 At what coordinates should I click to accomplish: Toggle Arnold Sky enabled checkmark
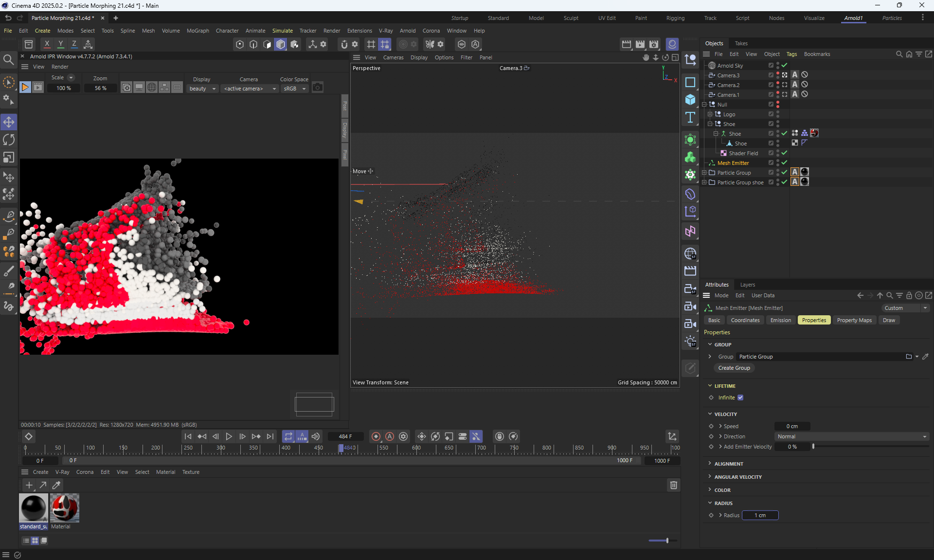pyautogui.click(x=784, y=66)
